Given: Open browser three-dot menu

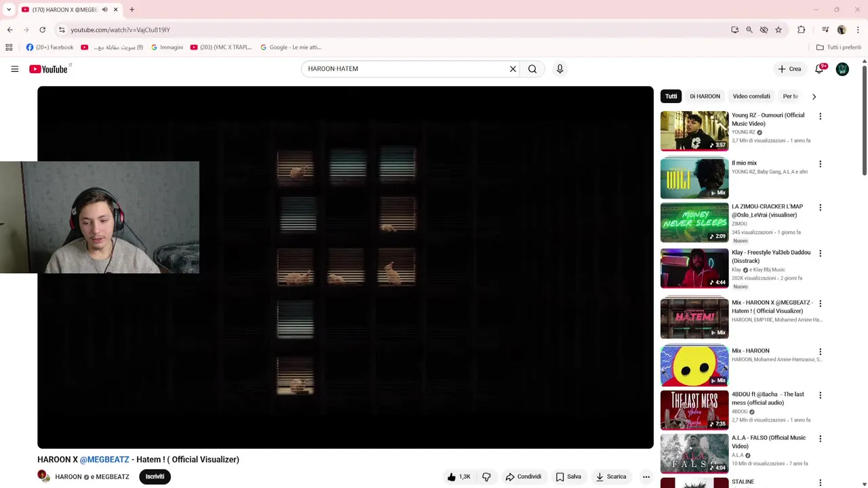Looking at the screenshot, I should (859, 30).
